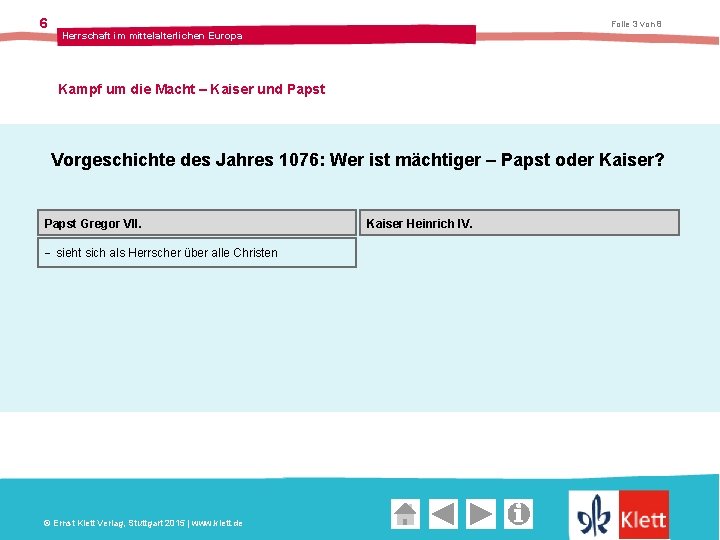Click the chapter number 6
This screenshot has height=540, width=720.
43,23
